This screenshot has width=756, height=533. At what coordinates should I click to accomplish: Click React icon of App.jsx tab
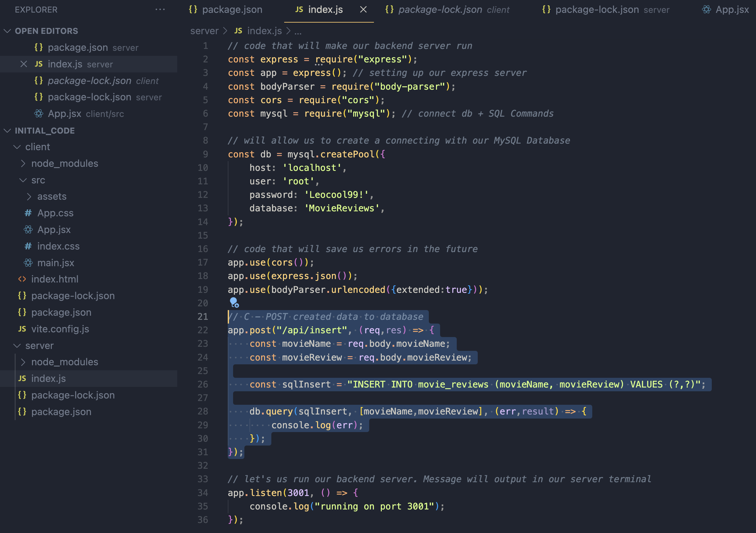click(706, 9)
